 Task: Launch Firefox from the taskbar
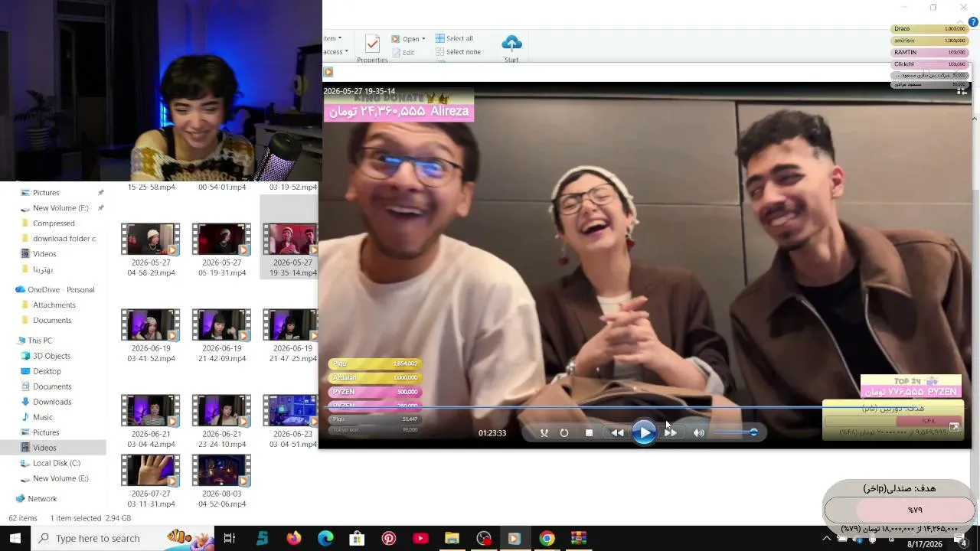coord(294,539)
